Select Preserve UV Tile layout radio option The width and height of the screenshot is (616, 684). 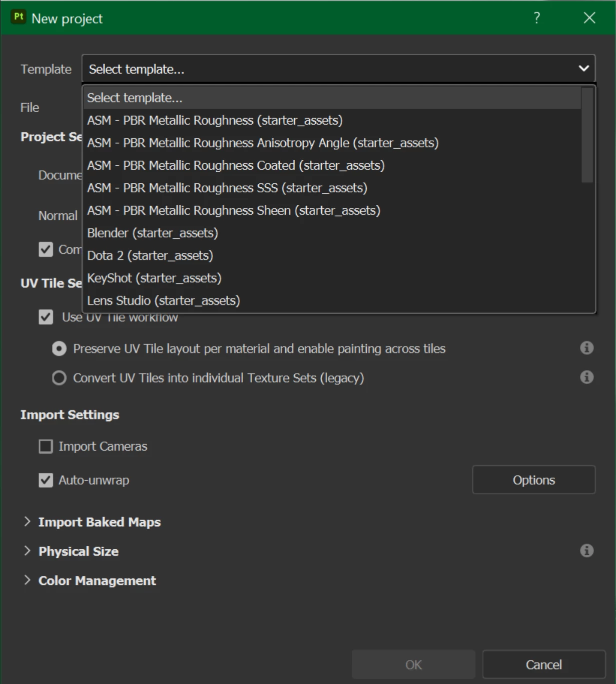(59, 349)
